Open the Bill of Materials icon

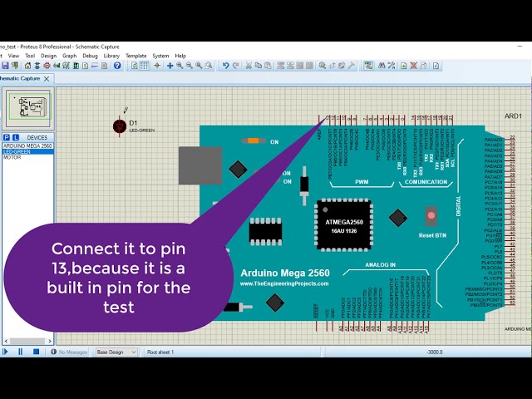point(85,66)
